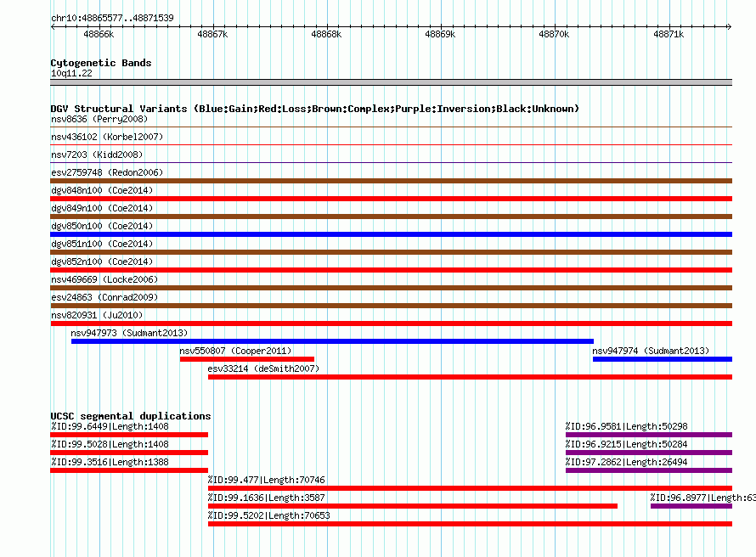This screenshot has width=756, height=557.
Task: Select duplication %ID:99.3516 Length:1388 bar
Action: pyautogui.click(x=129, y=470)
